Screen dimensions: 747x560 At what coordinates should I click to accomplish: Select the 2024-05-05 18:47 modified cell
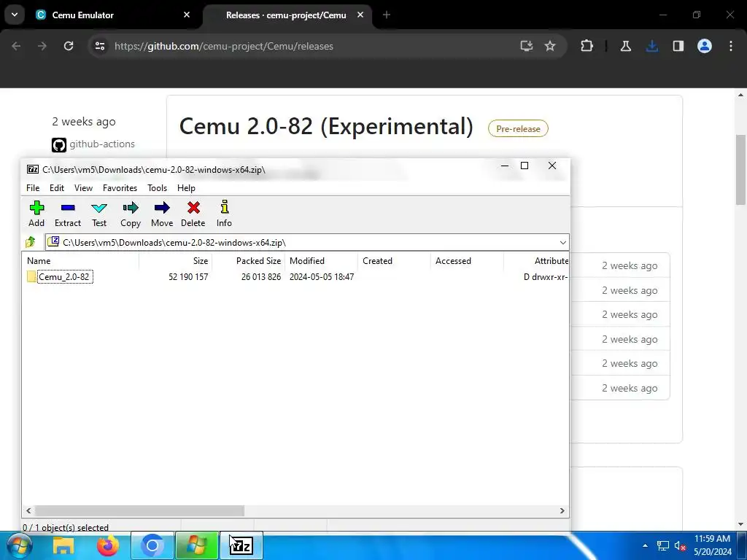[322, 276]
